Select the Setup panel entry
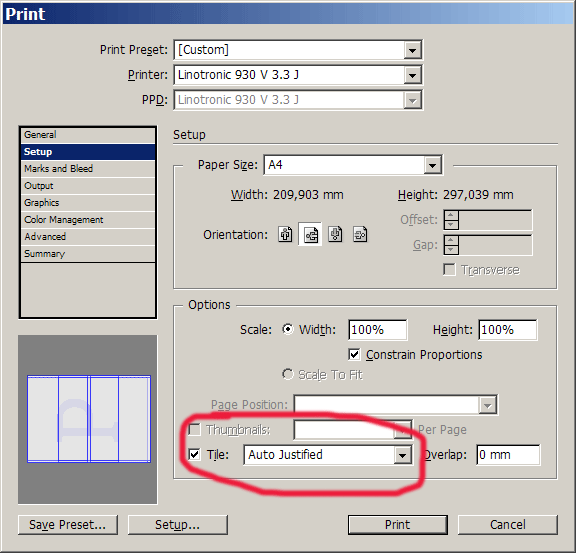Viewport: 576px width, 553px height. (x=88, y=152)
